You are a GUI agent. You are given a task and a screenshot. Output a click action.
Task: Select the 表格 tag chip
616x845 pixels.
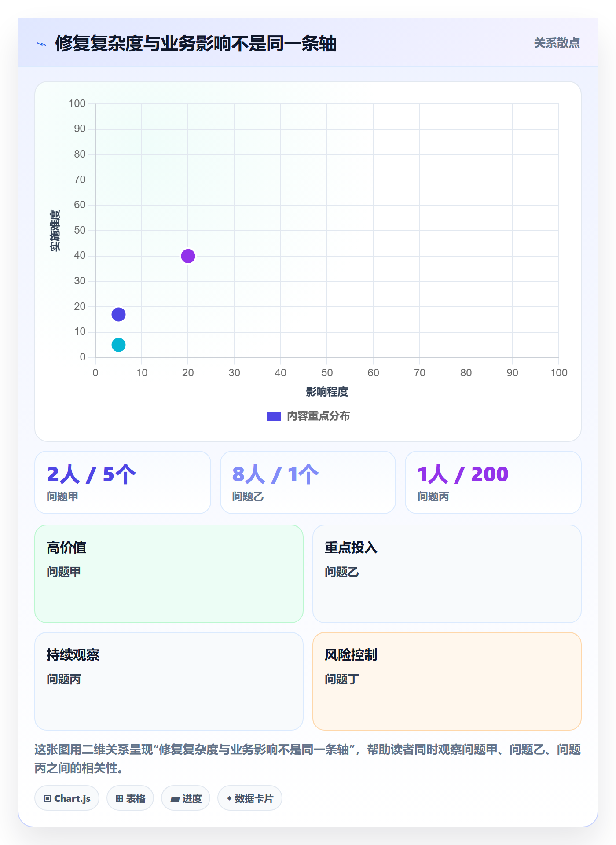pos(130,798)
